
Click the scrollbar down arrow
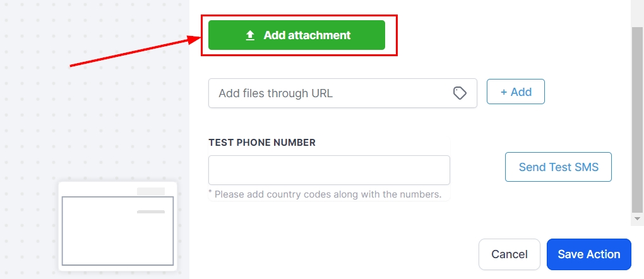638,218
